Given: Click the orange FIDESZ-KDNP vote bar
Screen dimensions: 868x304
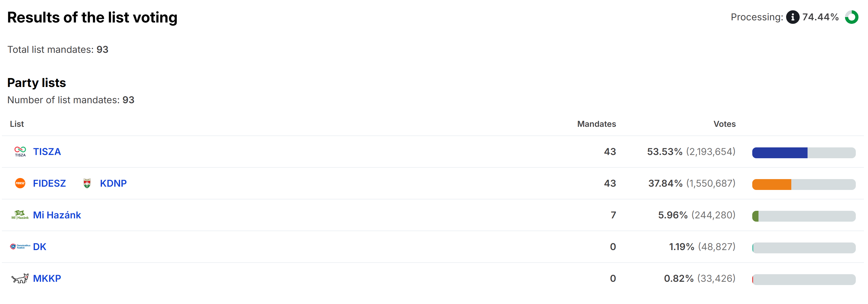Looking at the screenshot, I should [x=771, y=184].
